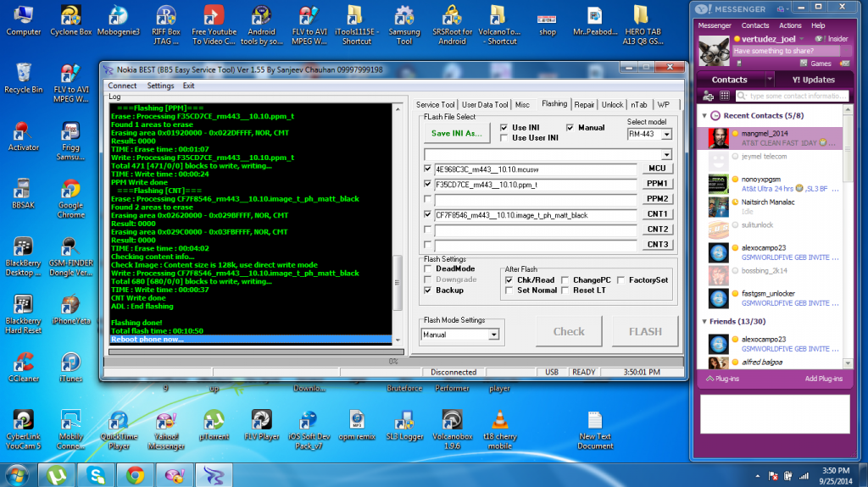Toggle the Use INI checkbox
Image resolution: width=868 pixels, height=487 pixels.
pos(504,128)
